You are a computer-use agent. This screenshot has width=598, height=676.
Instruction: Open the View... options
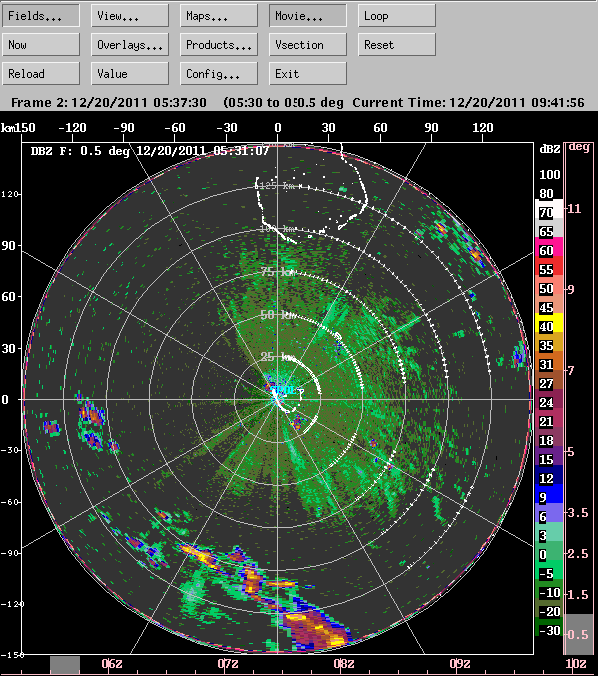(x=130, y=16)
